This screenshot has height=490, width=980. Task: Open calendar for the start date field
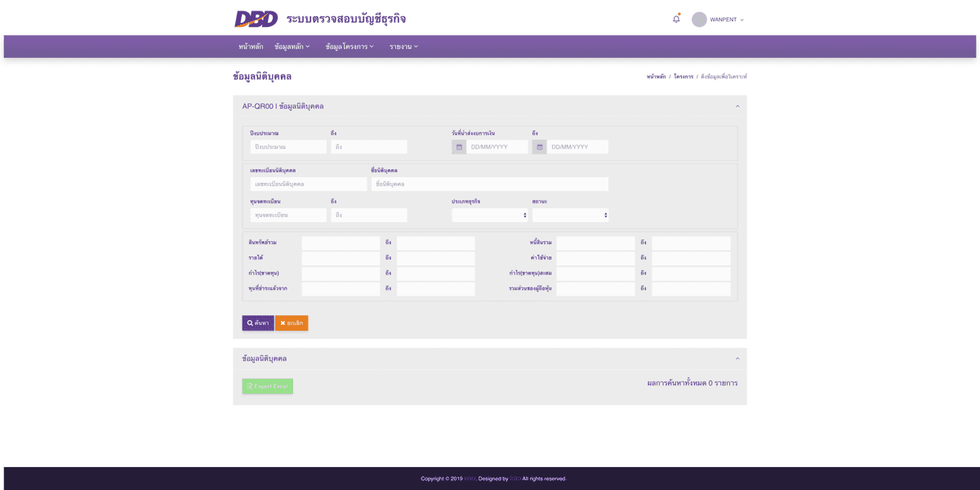(459, 147)
